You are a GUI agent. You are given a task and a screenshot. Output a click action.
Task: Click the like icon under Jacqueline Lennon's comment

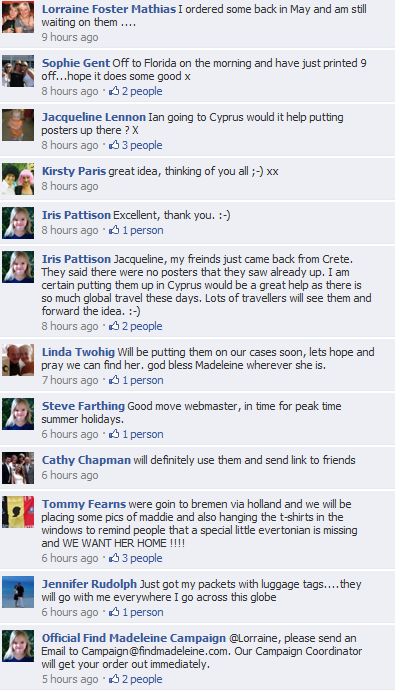[x=114, y=145]
